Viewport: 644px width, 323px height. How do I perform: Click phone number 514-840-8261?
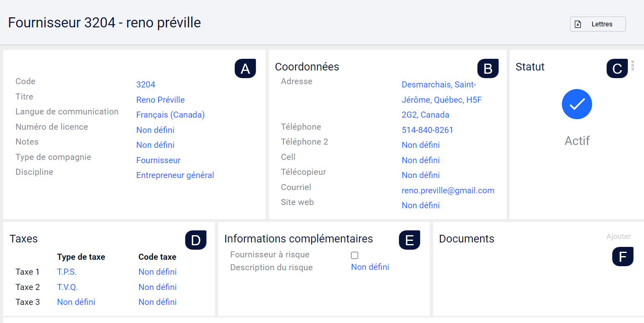(427, 130)
